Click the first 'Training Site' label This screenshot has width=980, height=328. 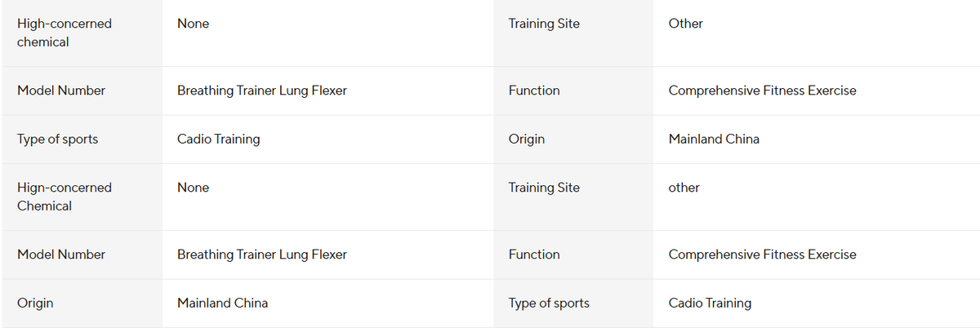coord(544,24)
